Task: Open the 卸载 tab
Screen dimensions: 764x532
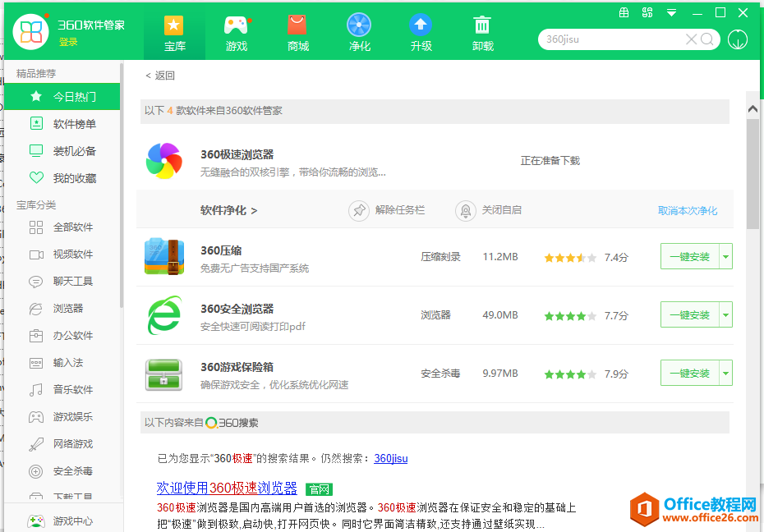Action: point(482,33)
